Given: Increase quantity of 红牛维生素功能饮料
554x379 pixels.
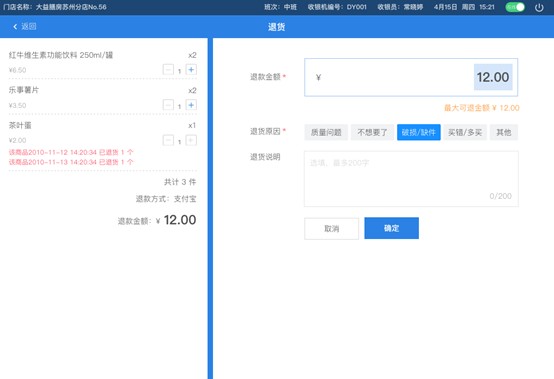Looking at the screenshot, I should (x=191, y=70).
